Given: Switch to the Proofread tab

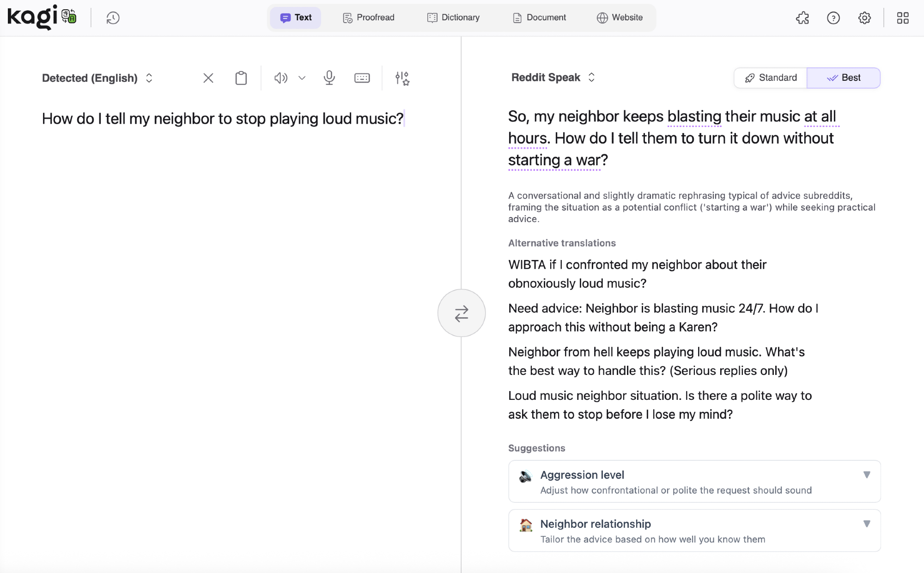Looking at the screenshot, I should [369, 18].
